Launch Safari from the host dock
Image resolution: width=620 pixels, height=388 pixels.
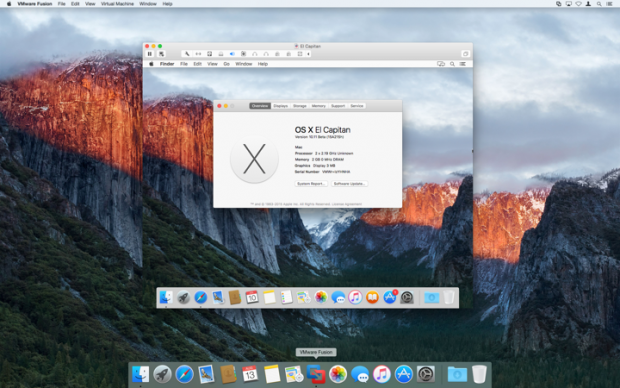184,374
